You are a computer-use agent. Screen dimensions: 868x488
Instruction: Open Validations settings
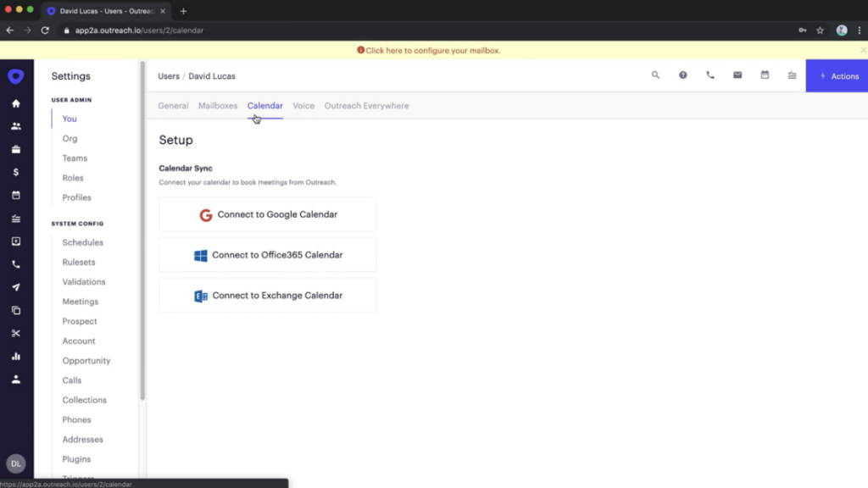[x=84, y=282]
